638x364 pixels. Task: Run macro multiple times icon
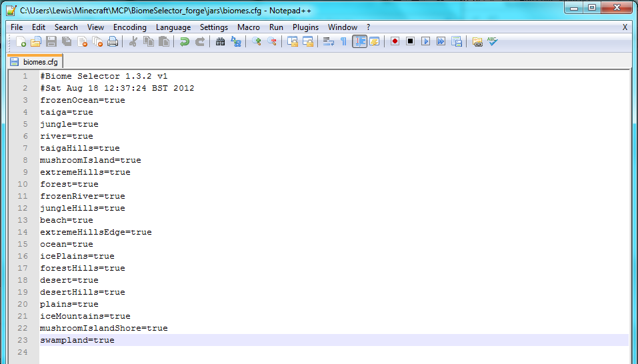pos(441,41)
